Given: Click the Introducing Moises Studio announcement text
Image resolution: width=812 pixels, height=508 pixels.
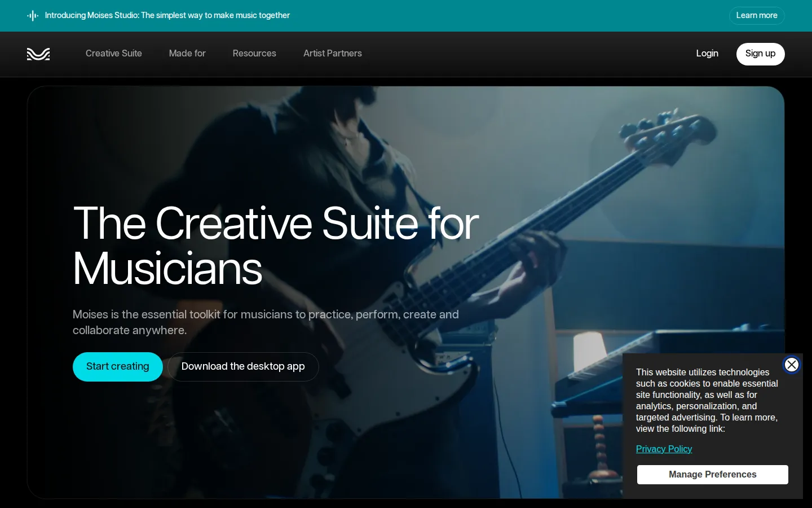Looking at the screenshot, I should tap(167, 16).
